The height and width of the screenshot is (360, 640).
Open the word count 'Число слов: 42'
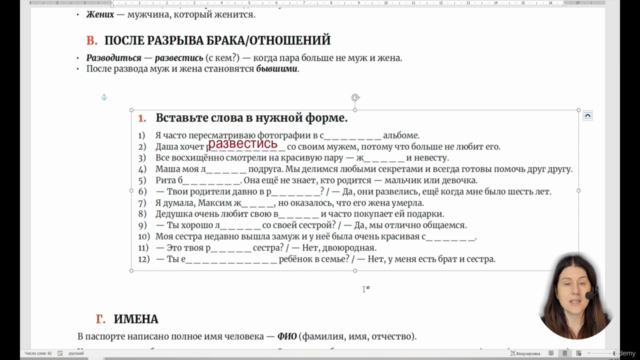click(38, 353)
